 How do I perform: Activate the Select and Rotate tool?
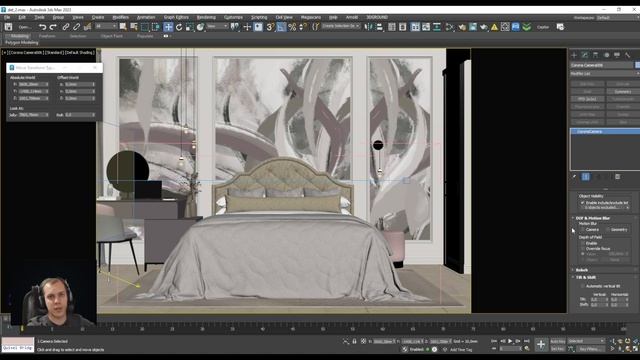pos(179,27)
